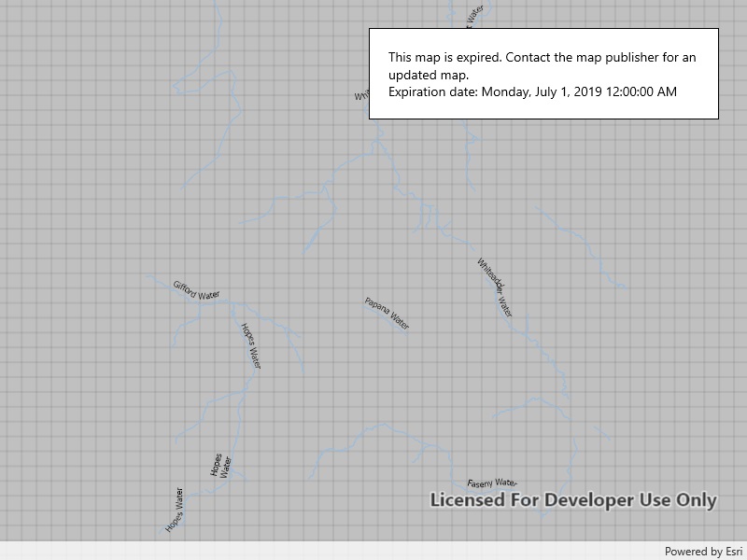Click the cut-off Water label above the message box

pos(474,16)
